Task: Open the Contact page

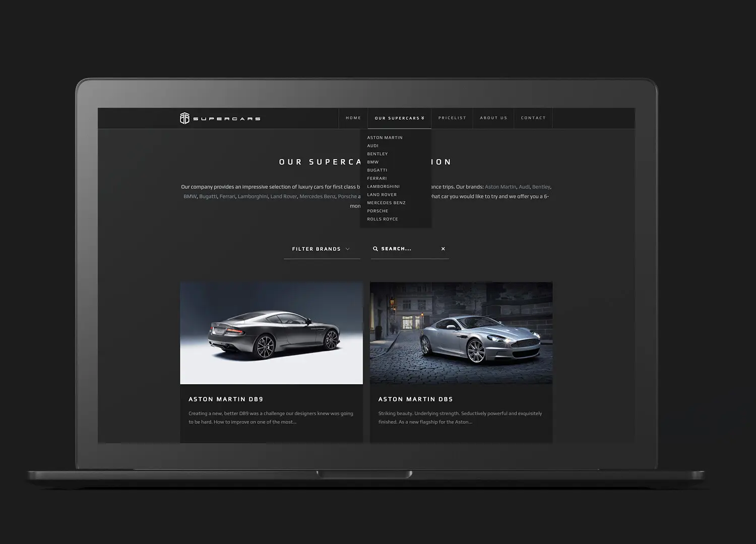Action: tap(533, 118)
